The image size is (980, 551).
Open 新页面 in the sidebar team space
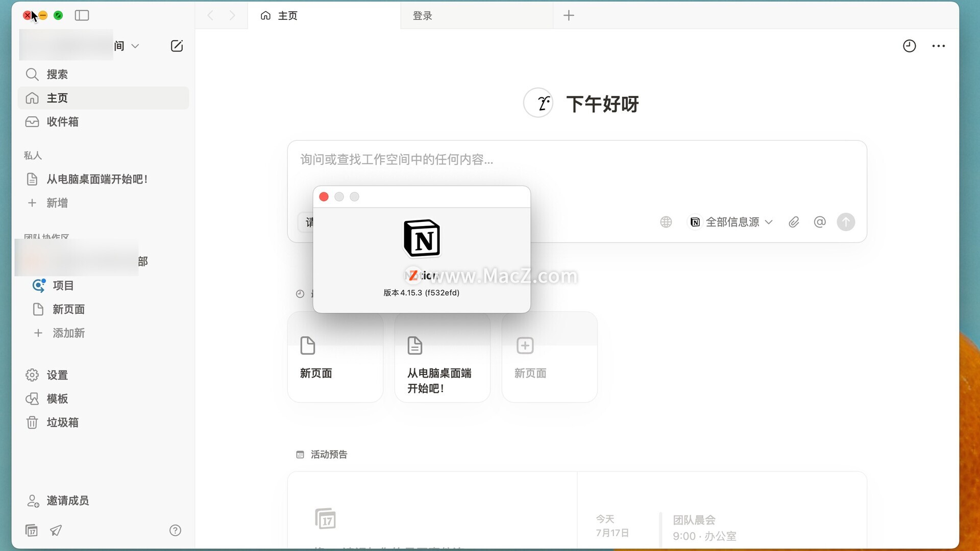point(103,309)
